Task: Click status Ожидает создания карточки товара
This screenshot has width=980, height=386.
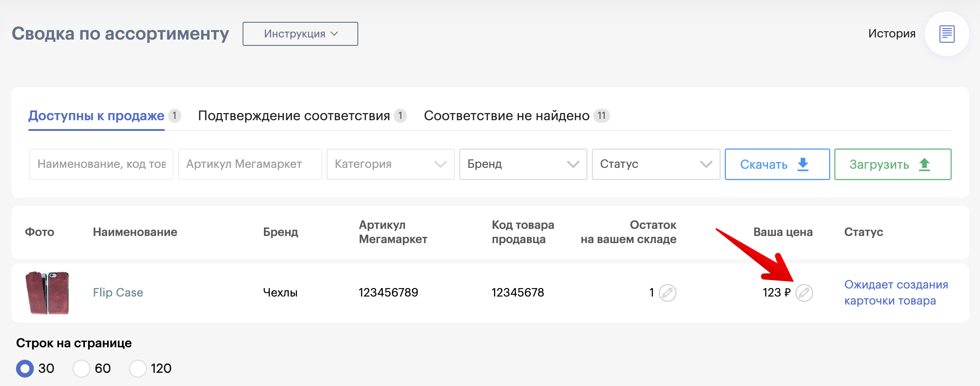Action: pos(896,293)
